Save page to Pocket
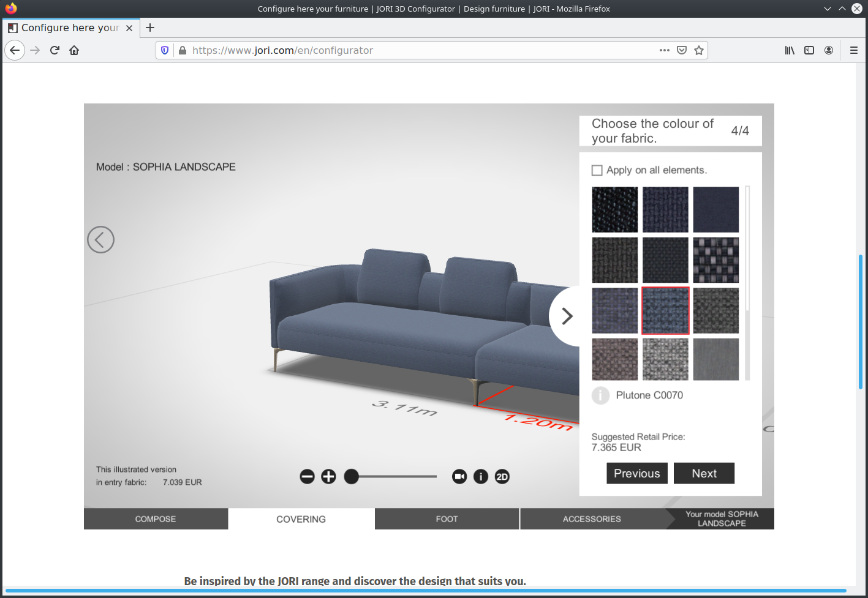The width and height of the screenshot is (868, 598). pyautogui.click(x=682, y=50)
